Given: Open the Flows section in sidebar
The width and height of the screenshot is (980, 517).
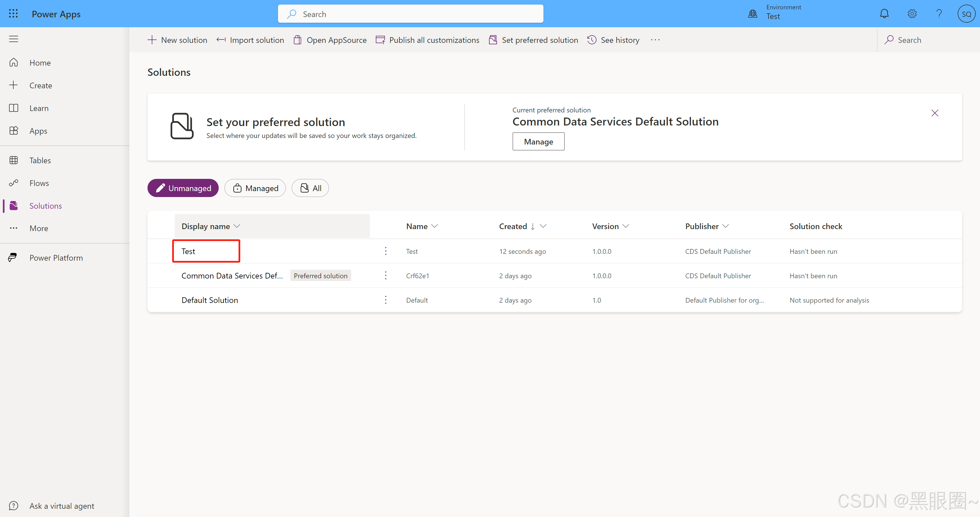Looking at the screenshot, I should [x=39, y=183].
